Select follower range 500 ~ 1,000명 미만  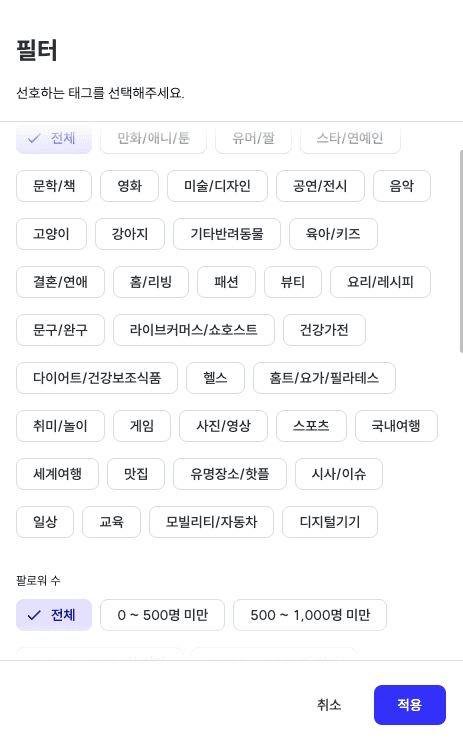[x=310, y=615]
